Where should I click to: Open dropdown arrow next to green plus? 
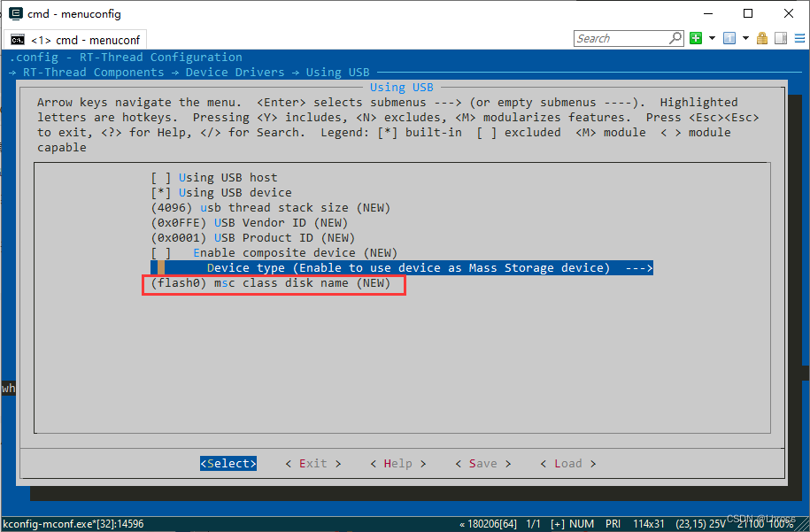pyautogui.click(x=712, y=38)
